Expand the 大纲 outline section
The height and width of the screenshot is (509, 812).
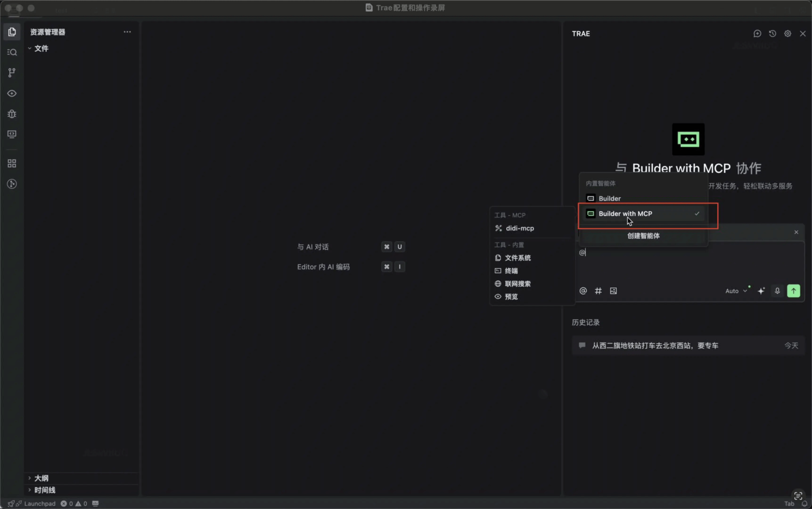coord(41,478)
